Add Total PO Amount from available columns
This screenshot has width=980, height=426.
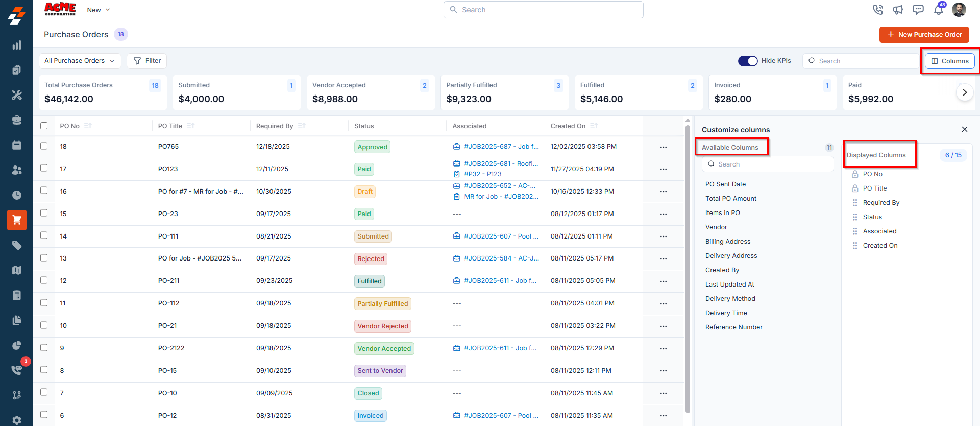(731, 199)
